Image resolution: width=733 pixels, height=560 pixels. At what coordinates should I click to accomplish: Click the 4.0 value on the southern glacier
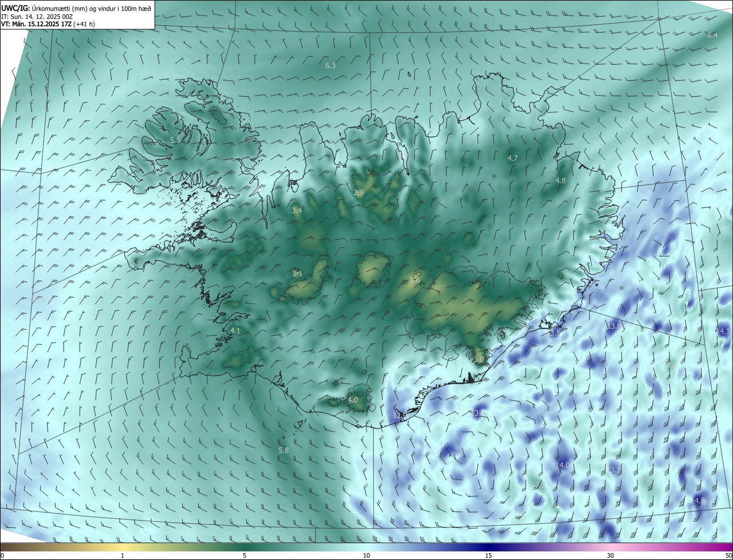point(353,400)
